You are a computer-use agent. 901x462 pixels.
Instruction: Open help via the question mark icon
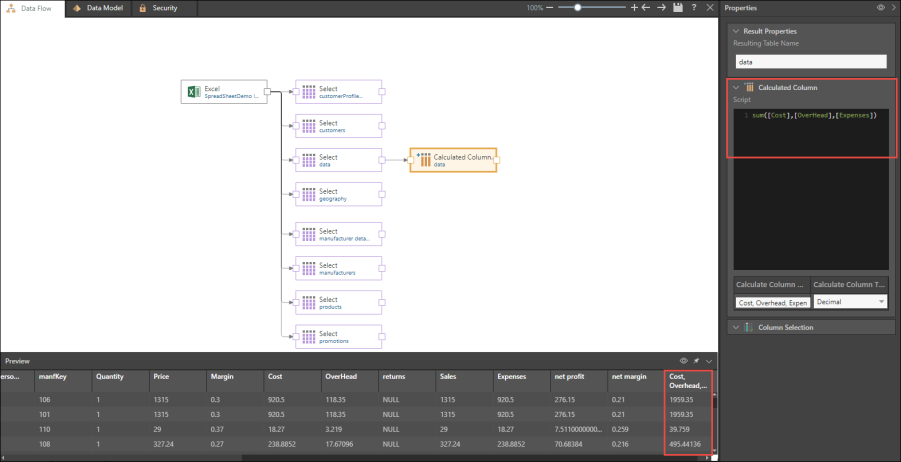[694, 7]
